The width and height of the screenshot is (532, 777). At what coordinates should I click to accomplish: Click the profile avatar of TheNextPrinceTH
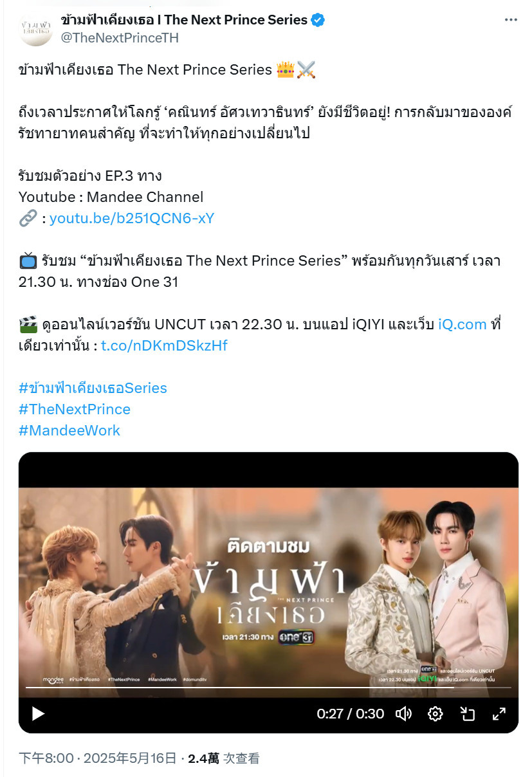tap(36, 28)
